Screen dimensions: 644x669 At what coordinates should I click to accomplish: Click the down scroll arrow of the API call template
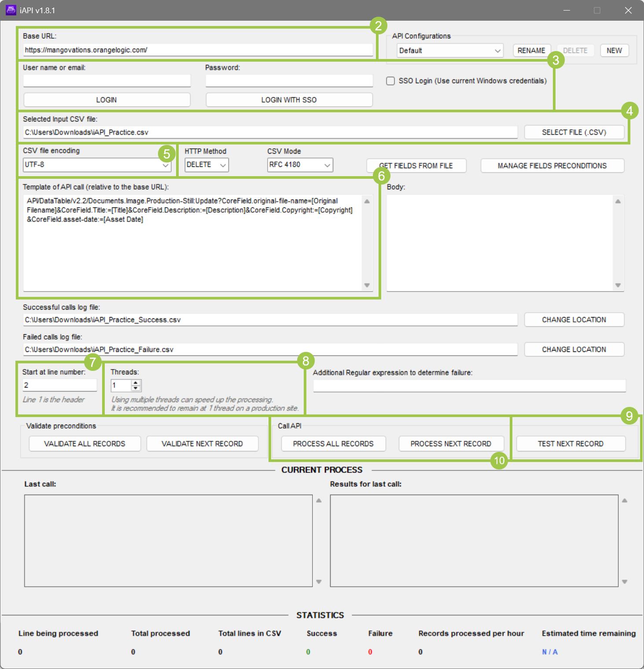[367, 285]
